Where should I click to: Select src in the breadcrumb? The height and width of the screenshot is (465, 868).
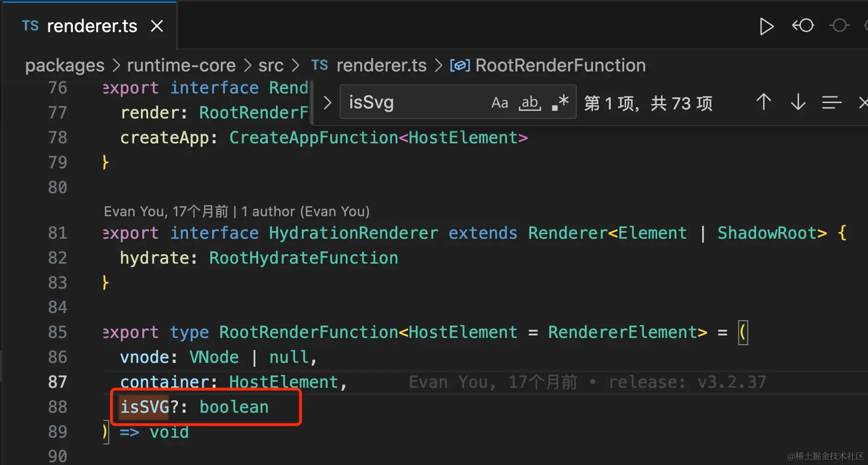click(x=271, y=66)
